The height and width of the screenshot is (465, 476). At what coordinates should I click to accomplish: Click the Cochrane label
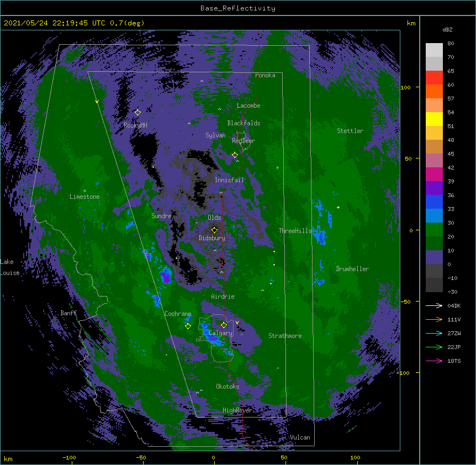tap(178, 314)
